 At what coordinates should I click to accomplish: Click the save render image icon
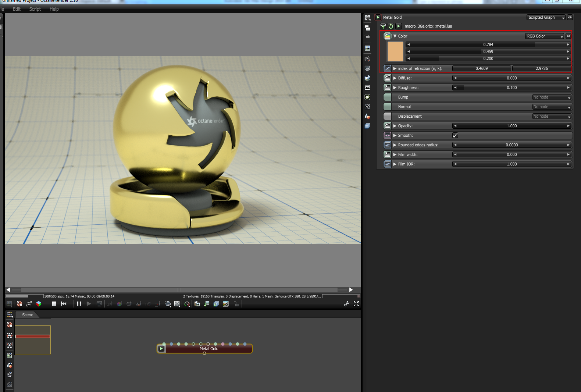[207, 304]
